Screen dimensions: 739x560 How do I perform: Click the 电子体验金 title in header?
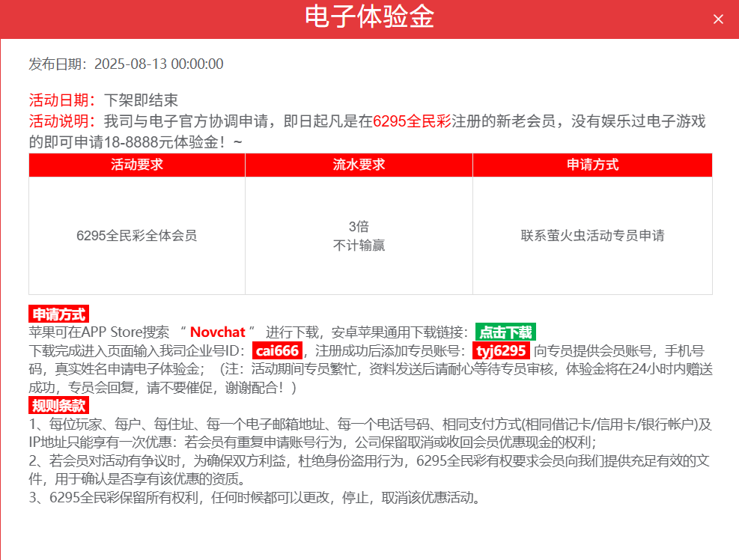click(369, 17)
